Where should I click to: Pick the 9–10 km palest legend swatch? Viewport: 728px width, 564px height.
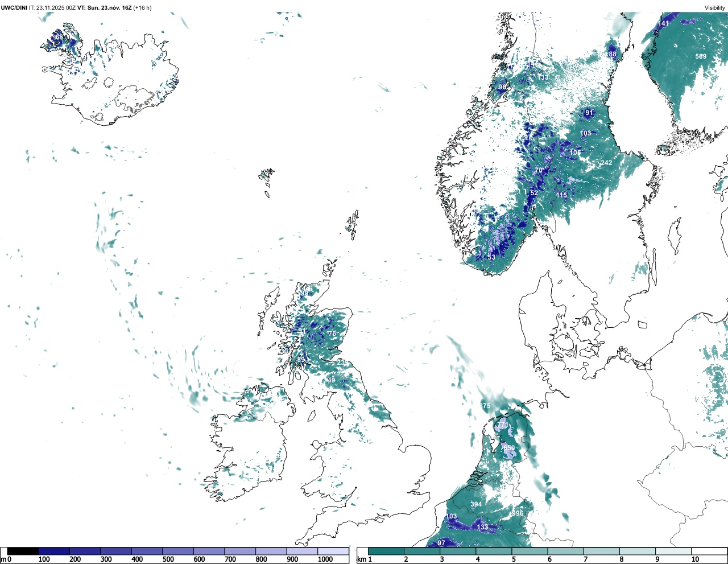(x=674, y=551)
